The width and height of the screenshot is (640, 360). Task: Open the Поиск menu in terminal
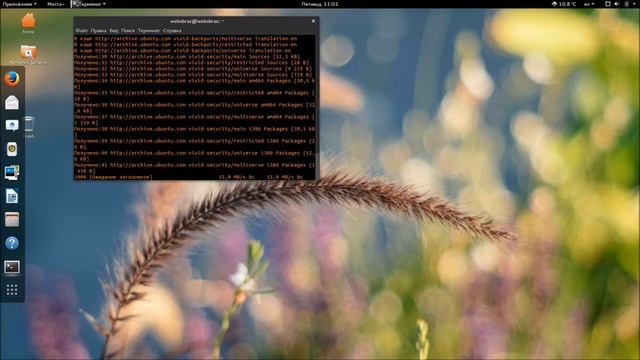128,31
